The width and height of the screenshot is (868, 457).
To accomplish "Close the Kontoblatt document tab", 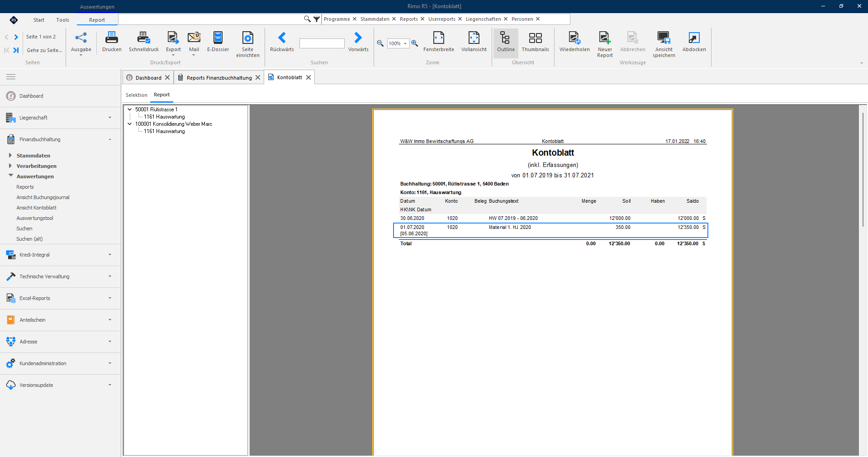I will [x=308, y=77].
